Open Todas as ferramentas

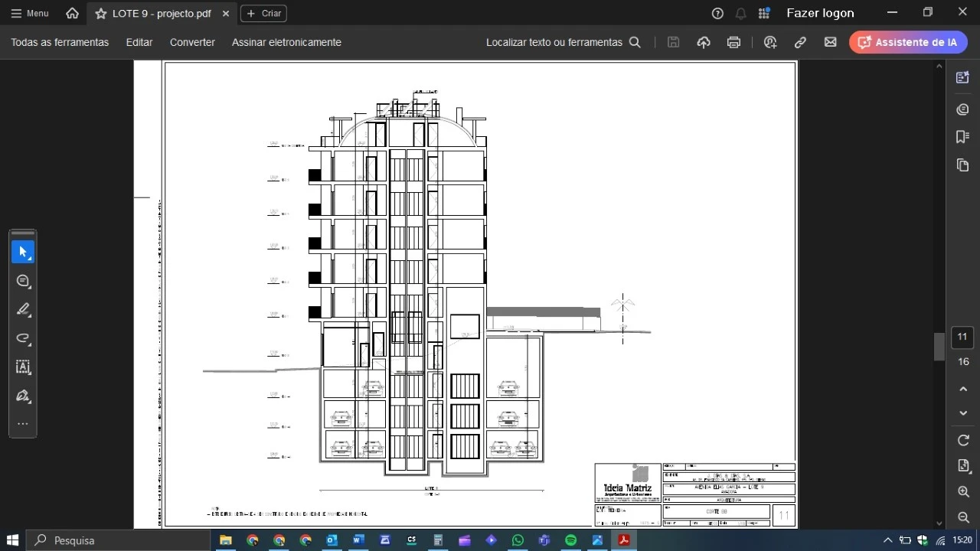tap(60, 42)
